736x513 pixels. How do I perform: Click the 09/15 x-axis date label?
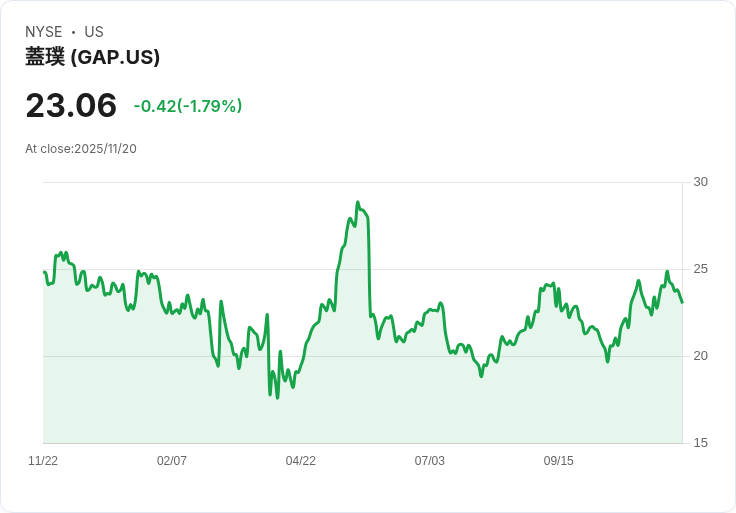pos(558,461)
